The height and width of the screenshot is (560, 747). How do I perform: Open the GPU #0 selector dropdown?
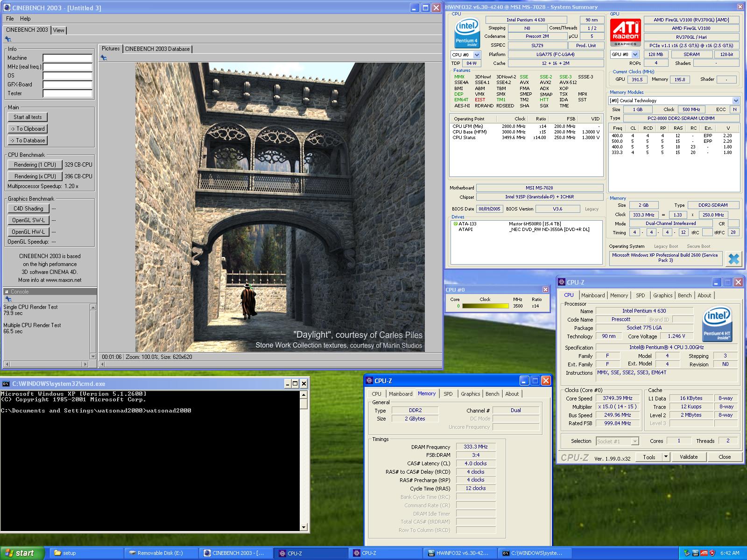coord(635,54)
